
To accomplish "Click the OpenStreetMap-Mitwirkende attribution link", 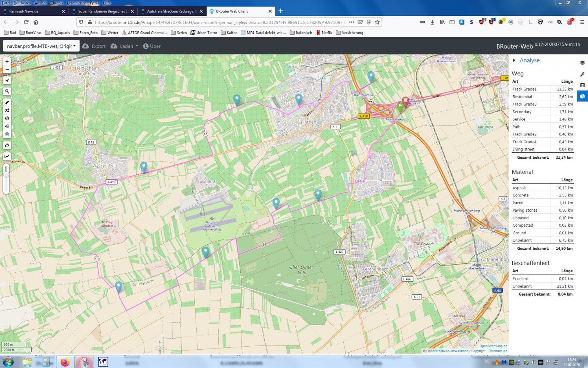I will (447, 351).
